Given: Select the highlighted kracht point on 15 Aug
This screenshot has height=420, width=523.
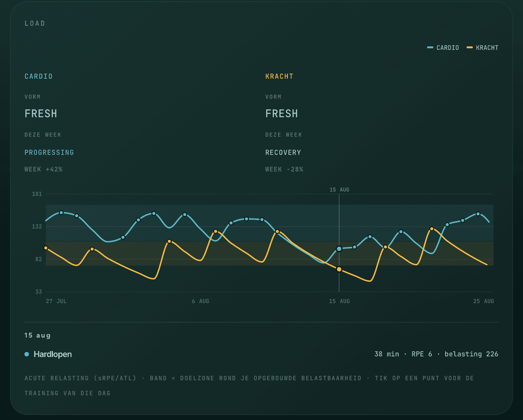Looking at the screenshot, I should tap(339, 269).
